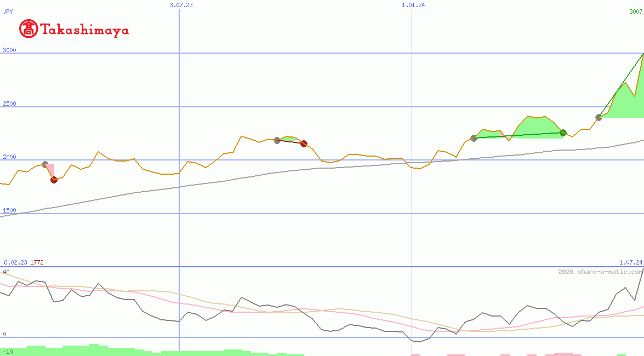Click the pink shaded loss area on the chart
The image size is (644, 356).
point(50,169)
